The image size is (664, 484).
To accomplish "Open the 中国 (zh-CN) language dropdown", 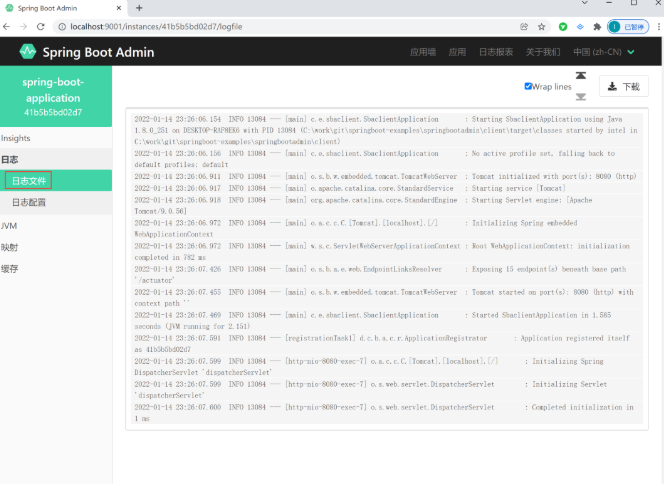I will pos(604,52).
